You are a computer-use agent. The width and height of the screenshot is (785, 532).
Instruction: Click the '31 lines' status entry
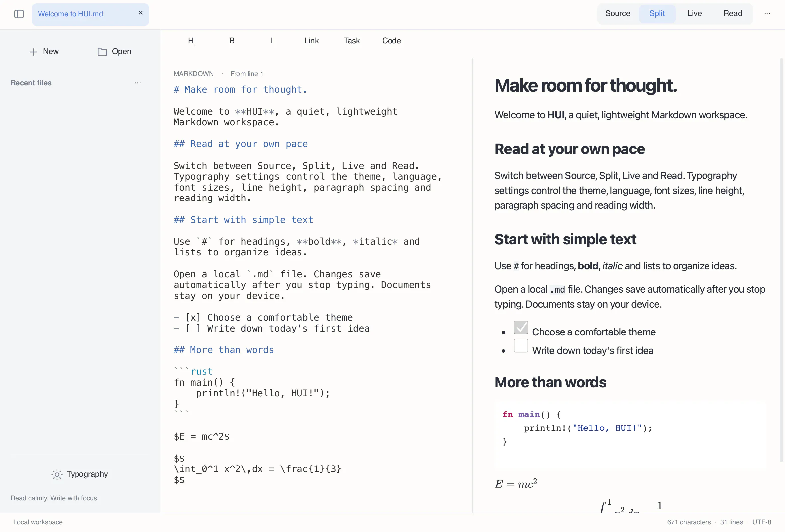[x=732, y=522]
